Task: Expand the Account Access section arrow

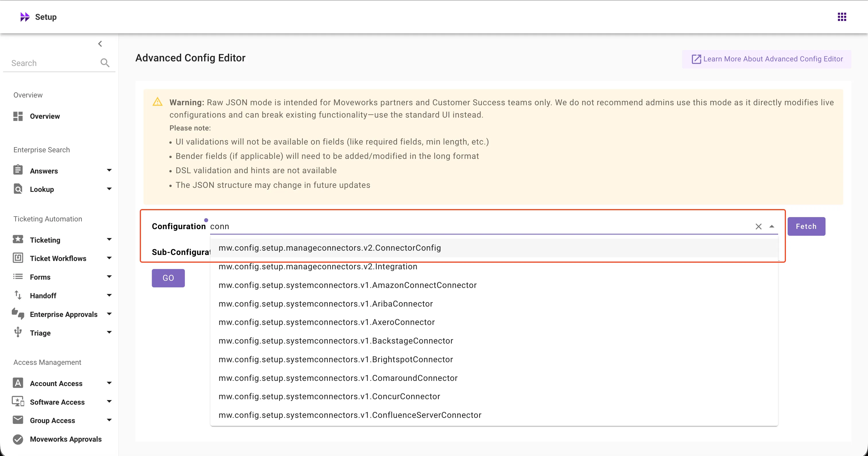Action: [x=109, y=383]
